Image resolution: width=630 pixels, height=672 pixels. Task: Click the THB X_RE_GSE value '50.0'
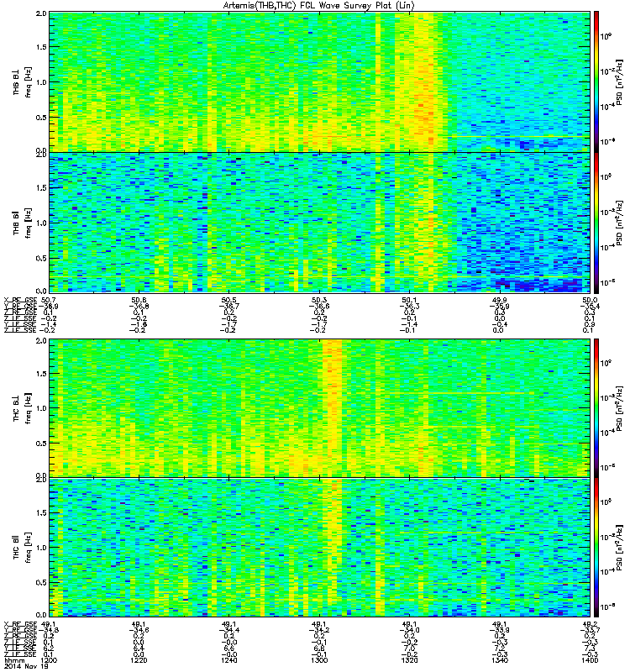[590, 300]
